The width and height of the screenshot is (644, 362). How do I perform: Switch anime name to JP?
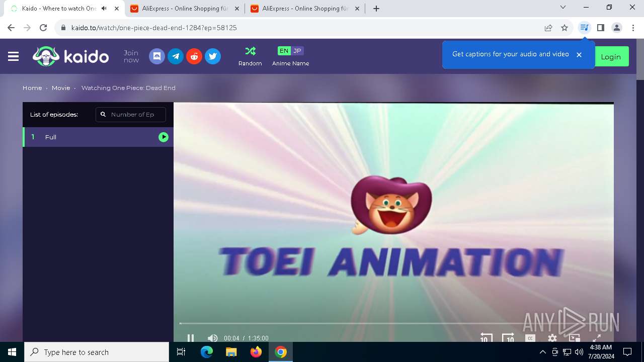tap(297, 51)
